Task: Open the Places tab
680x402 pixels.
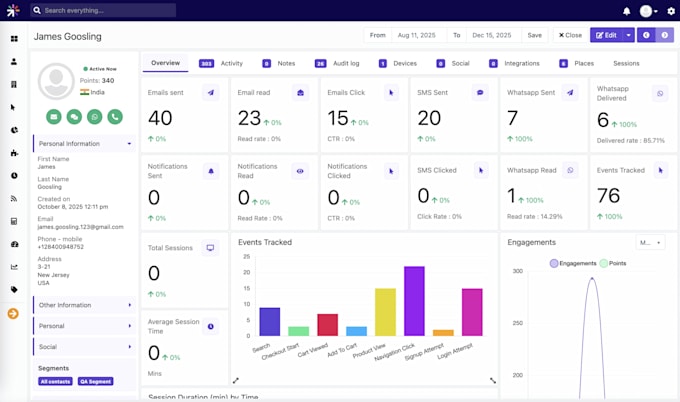Action: pyautogui.click(x=576, y=63)
